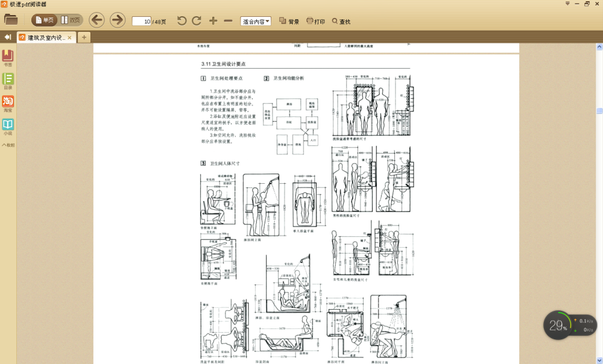Go to the next page arrow
This screenshot has height=364, width=603.
pos(118,20)
